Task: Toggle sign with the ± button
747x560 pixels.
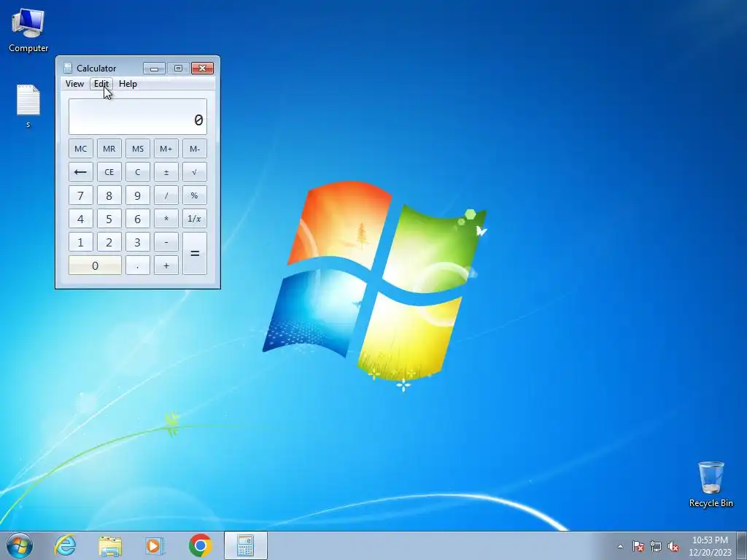Action: [x=166, y=172]
